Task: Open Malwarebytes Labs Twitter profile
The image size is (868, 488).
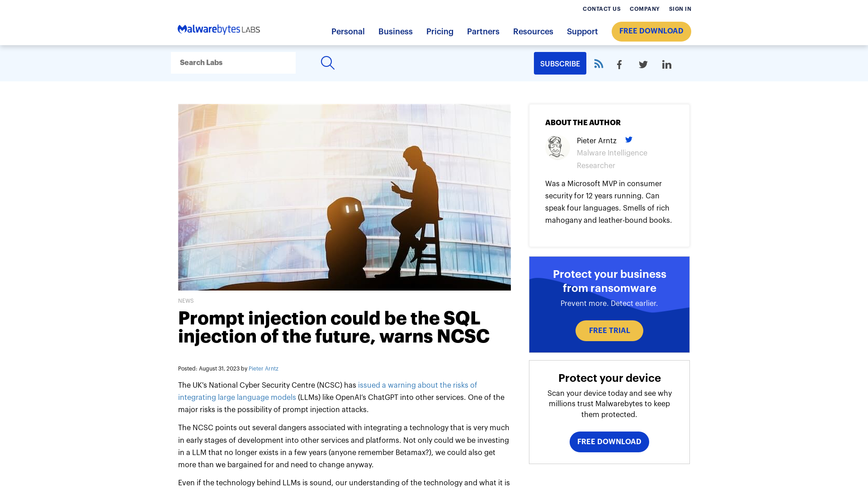Action: tap(643, 64)
